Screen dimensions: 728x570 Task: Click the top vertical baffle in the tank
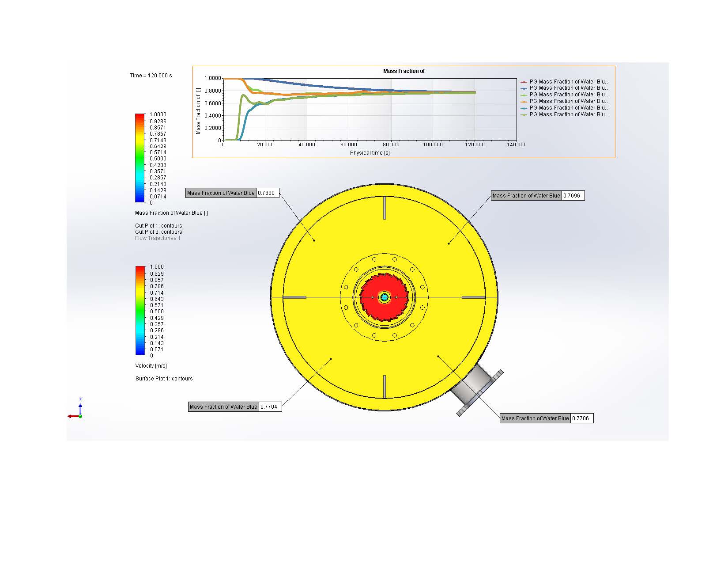[x=385, y=208]
